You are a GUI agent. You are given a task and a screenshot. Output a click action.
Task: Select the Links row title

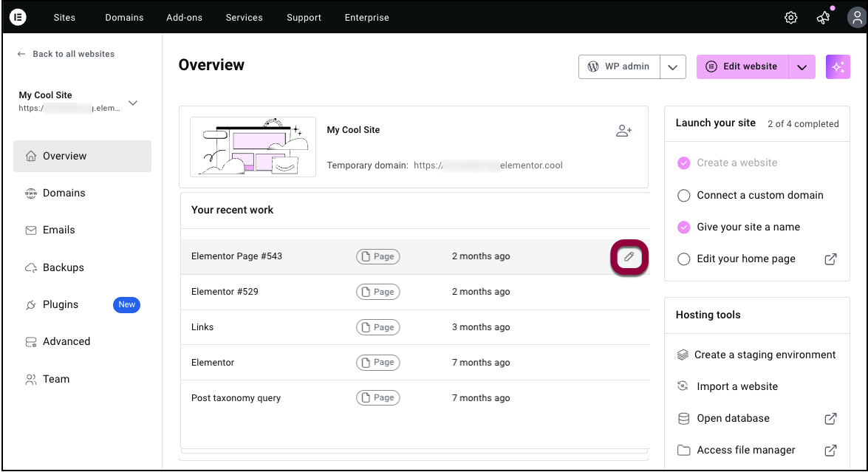coord(202,327)
